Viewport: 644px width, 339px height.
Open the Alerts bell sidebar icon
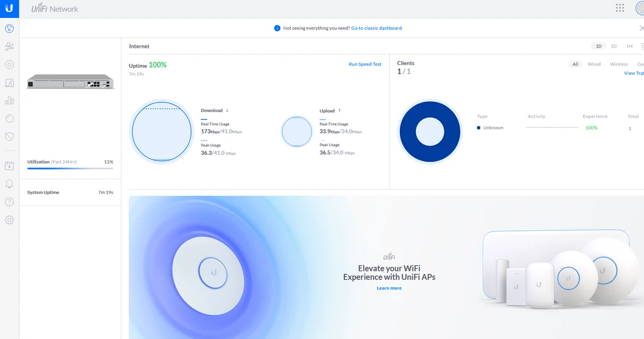pos(9,184)
